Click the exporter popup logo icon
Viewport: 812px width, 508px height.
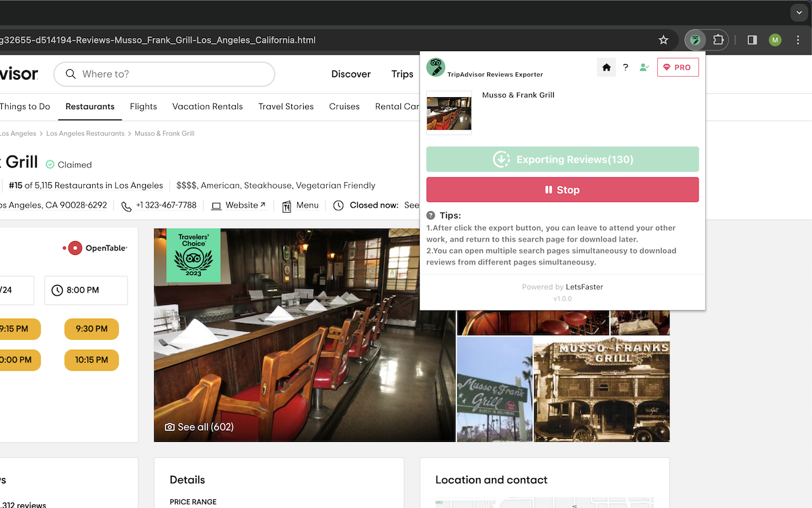tap(436, 67)
